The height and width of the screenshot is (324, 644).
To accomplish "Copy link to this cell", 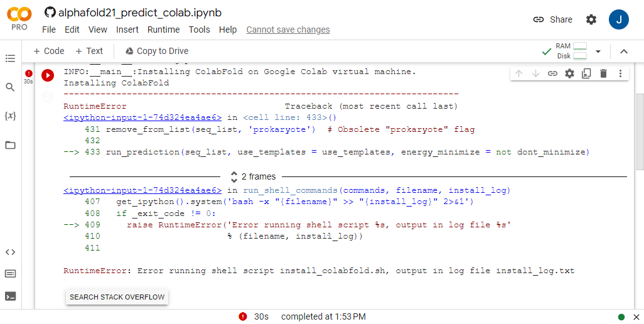I will click(x=552, y=73).
